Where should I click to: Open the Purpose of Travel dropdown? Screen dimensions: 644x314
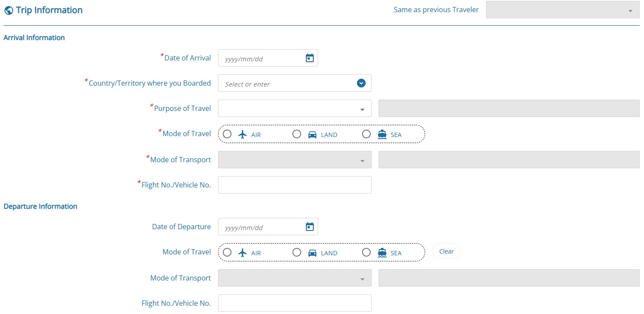(x=295, y=109)
